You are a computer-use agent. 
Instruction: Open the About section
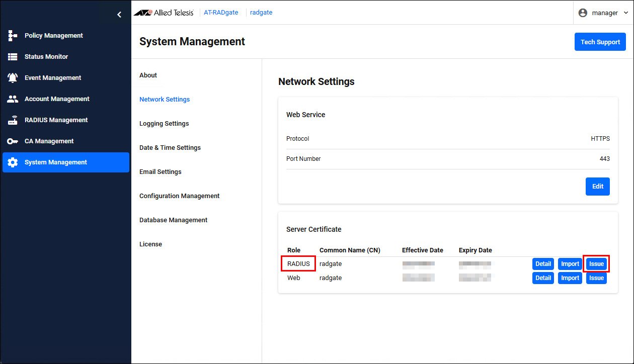point(148,75)
